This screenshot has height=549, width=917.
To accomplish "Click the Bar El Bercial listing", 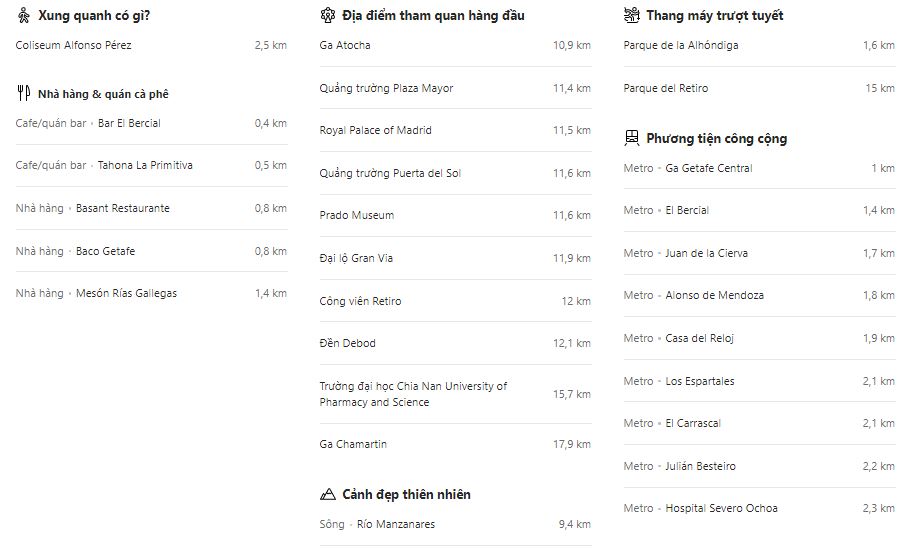I will click(129, 123).
